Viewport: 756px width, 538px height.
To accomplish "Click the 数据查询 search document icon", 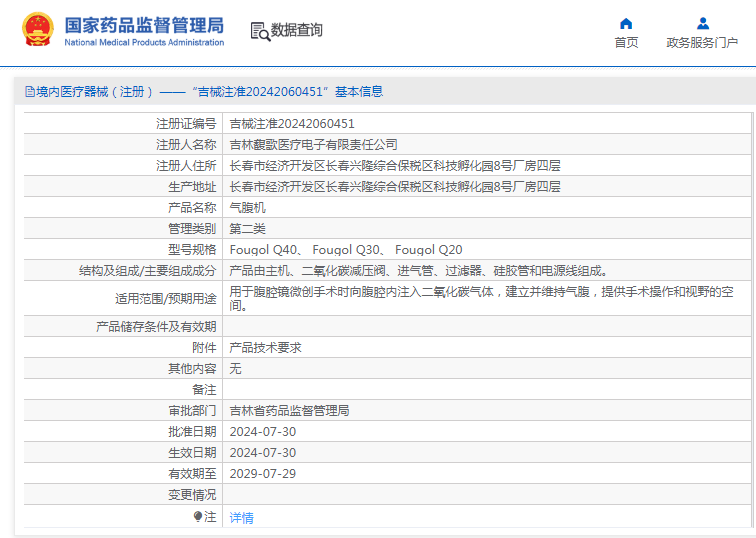I will [260, 31].
